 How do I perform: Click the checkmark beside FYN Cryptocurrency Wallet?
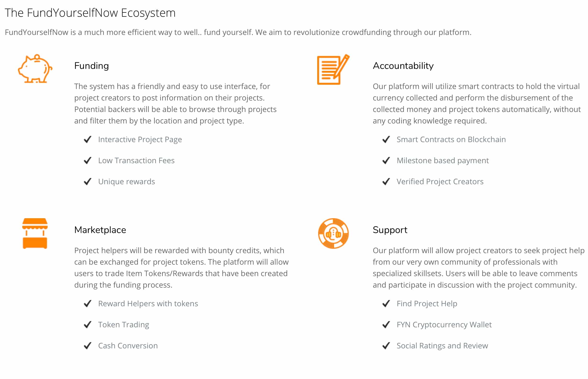click(386, 325)
